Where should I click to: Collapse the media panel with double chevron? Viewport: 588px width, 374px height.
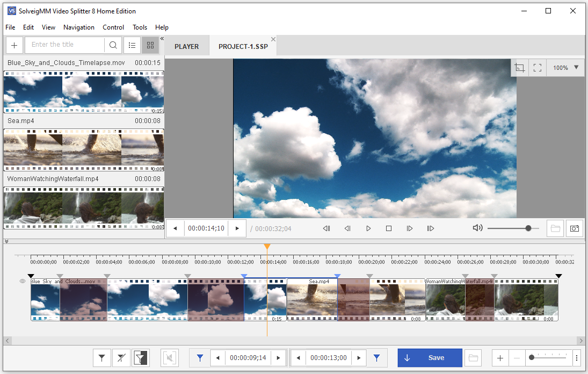162,38
